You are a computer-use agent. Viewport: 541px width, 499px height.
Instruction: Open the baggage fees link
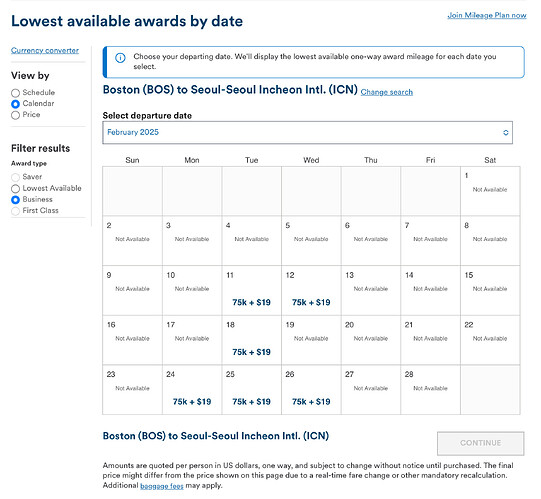click(x=162, y=486)
